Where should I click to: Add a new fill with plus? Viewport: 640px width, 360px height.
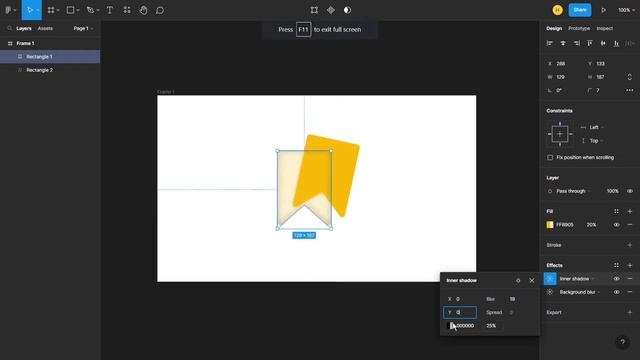[630, 211]
